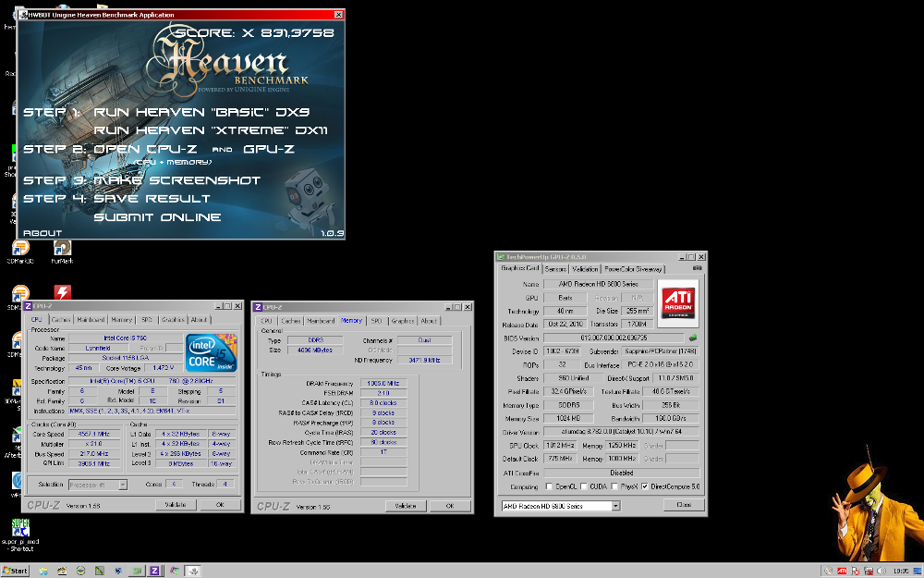Toggle the DirectCompute 5.0 checkbox

pyautogui.click(x=645, y=486)
